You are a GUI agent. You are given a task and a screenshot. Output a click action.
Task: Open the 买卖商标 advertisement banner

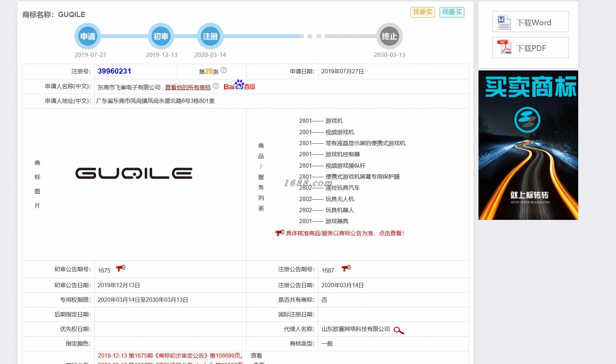(528, 145)
